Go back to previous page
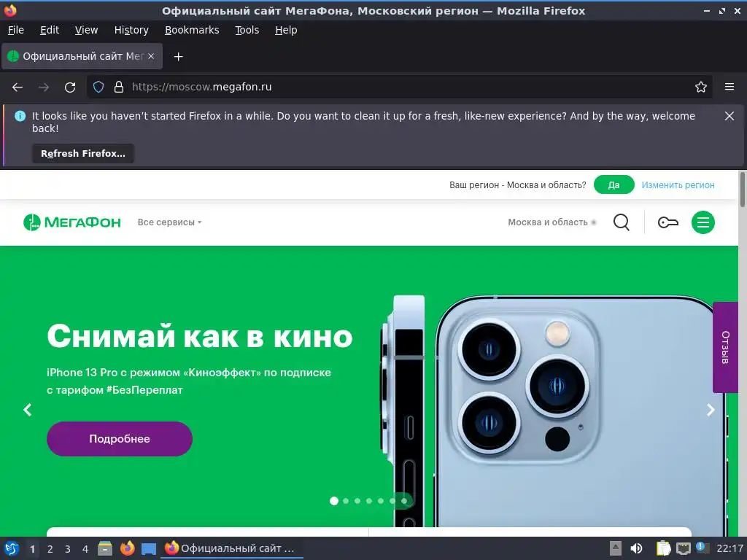 pyautogui.click(x=18, y=87)
